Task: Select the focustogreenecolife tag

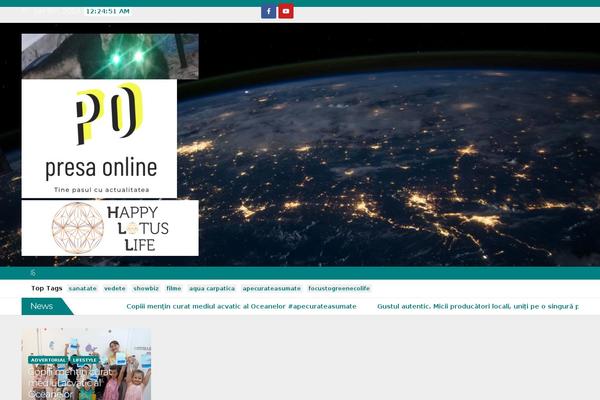Action: click(x=339, y=288)
